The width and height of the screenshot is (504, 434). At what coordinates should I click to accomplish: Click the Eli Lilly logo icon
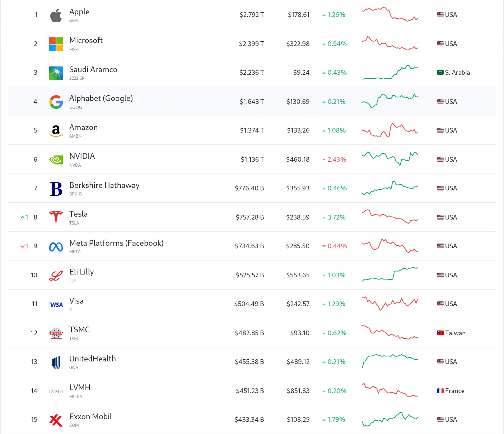[x=56, y=276]
